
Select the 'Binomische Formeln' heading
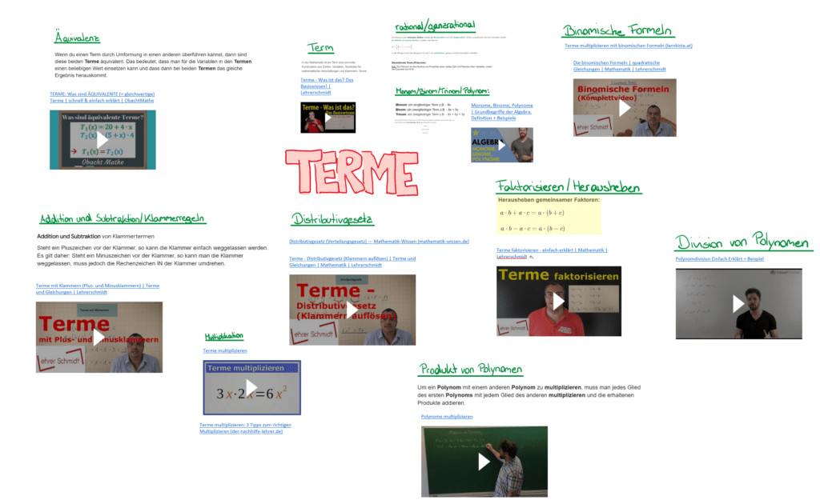[x=617, y=30]
